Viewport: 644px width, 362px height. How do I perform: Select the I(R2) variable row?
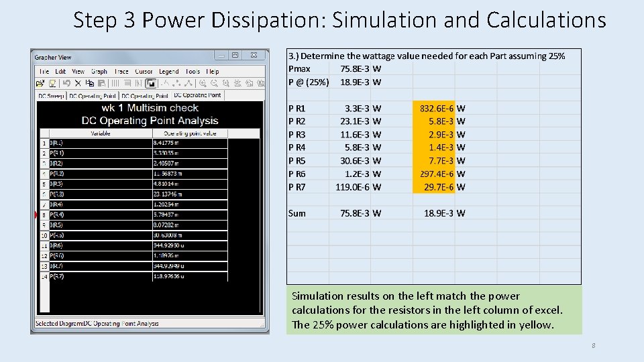(x=101, y=164)
